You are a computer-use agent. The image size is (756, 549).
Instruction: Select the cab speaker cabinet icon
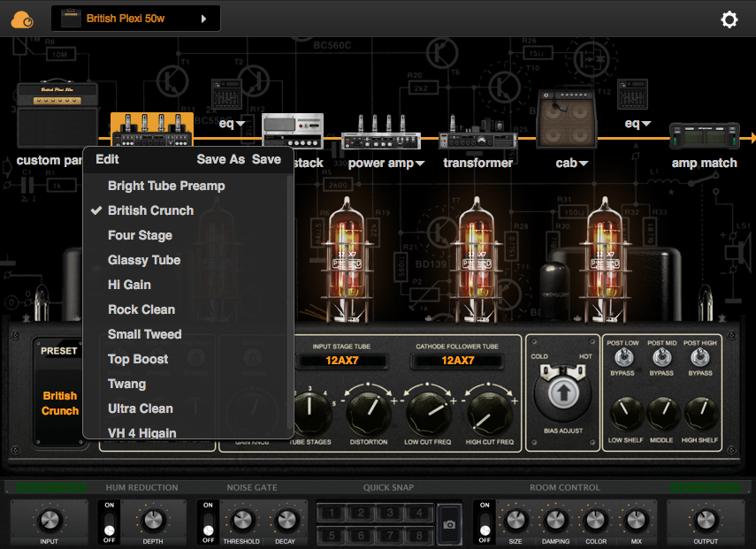pyautogui.click(x=567, y=118)
